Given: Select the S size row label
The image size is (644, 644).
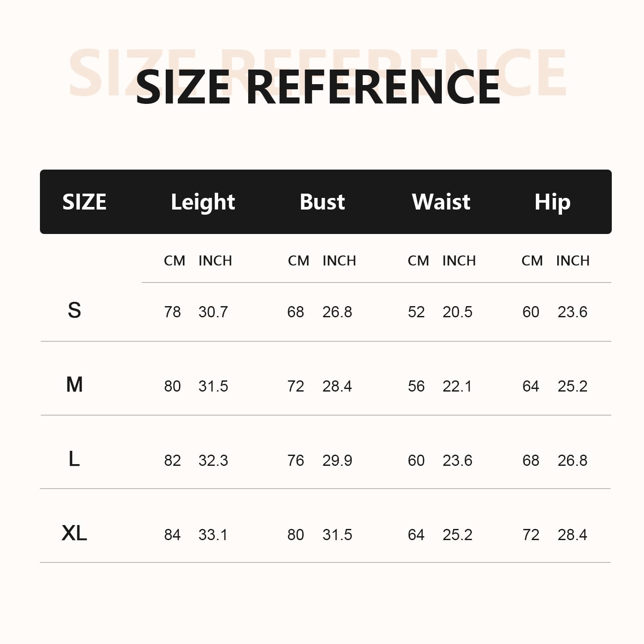Looking at the screenshot, I should [74, 310].
